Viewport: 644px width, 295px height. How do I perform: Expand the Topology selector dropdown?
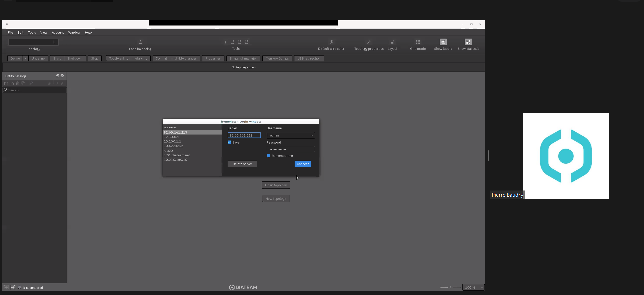[x=34, y=42]
